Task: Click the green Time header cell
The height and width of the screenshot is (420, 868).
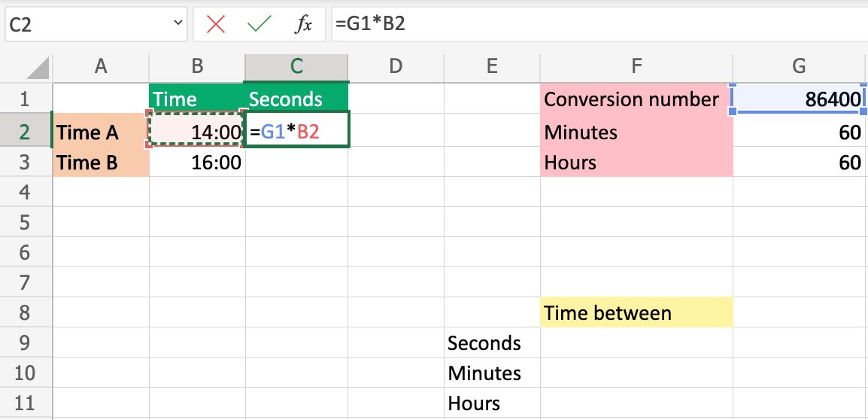Action: 198,99
